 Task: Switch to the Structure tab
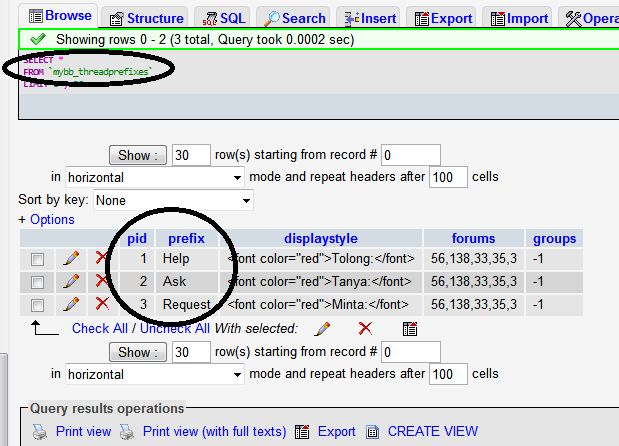coord(146,18)
